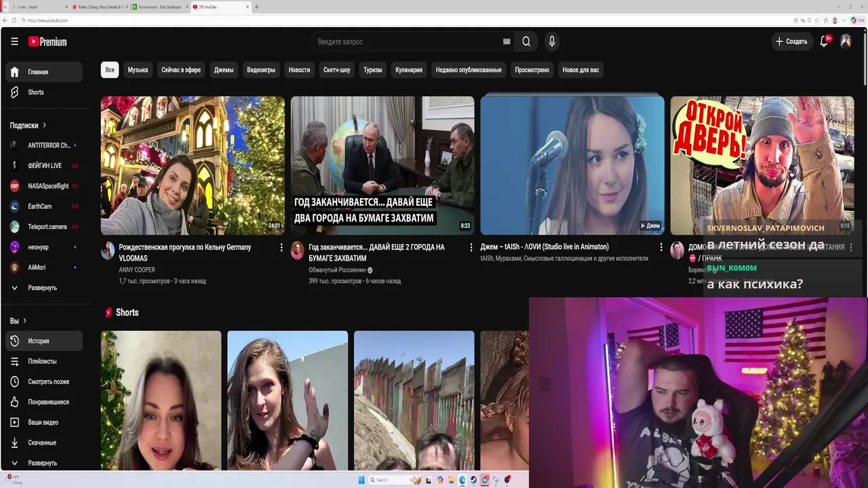Open АйМори subscription channel
The height and width of the screenshot is (488, 868).
[45, 267]
